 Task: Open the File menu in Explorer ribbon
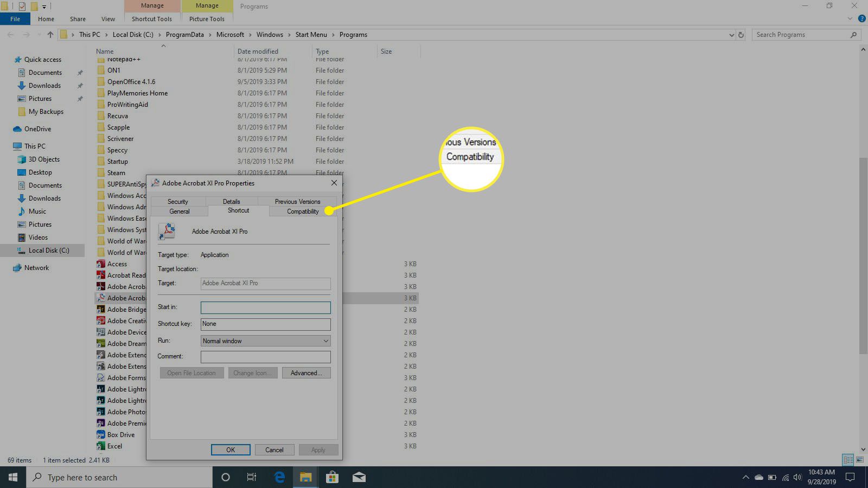[x=15, y=19]
